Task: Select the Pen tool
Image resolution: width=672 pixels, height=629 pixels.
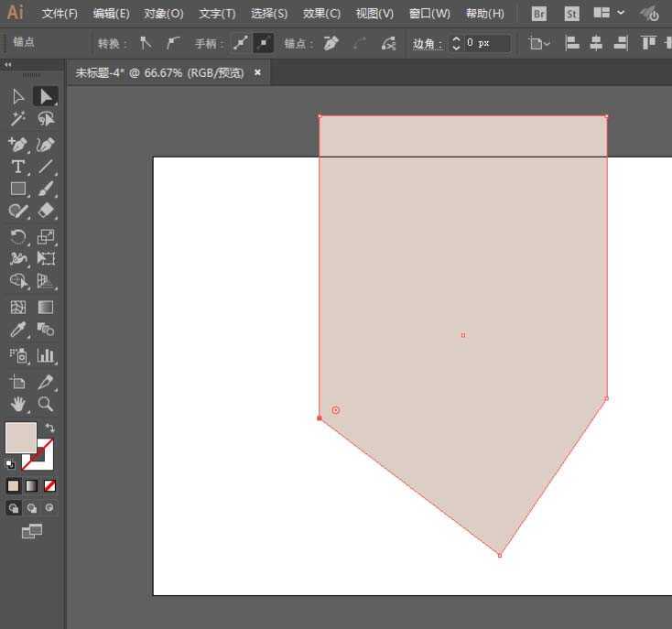Action: pyautogui.click(x=17, y=144)
